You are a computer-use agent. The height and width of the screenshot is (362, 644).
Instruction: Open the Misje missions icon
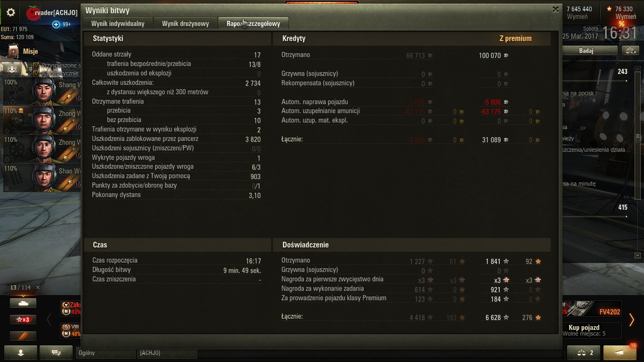14,51
